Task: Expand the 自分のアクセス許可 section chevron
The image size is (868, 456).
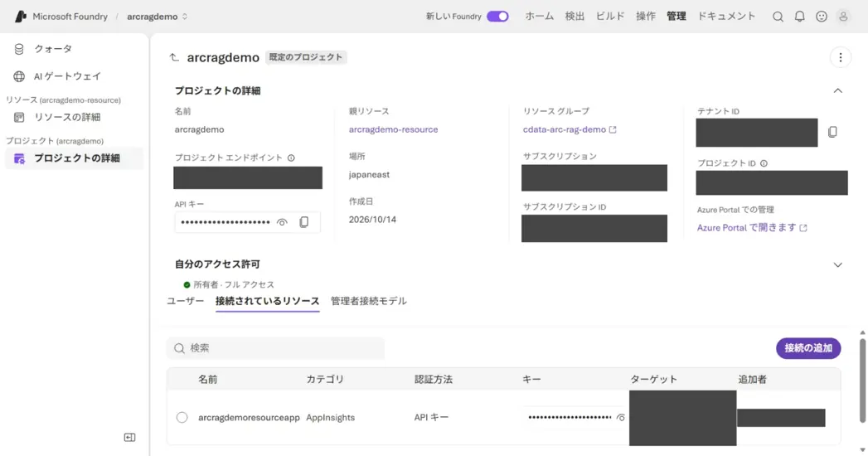Action: (x=837, y=264)
